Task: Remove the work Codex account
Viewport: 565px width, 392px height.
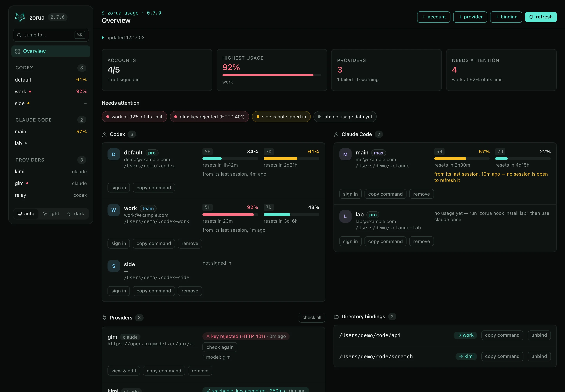Action: [x=190, y=244]
